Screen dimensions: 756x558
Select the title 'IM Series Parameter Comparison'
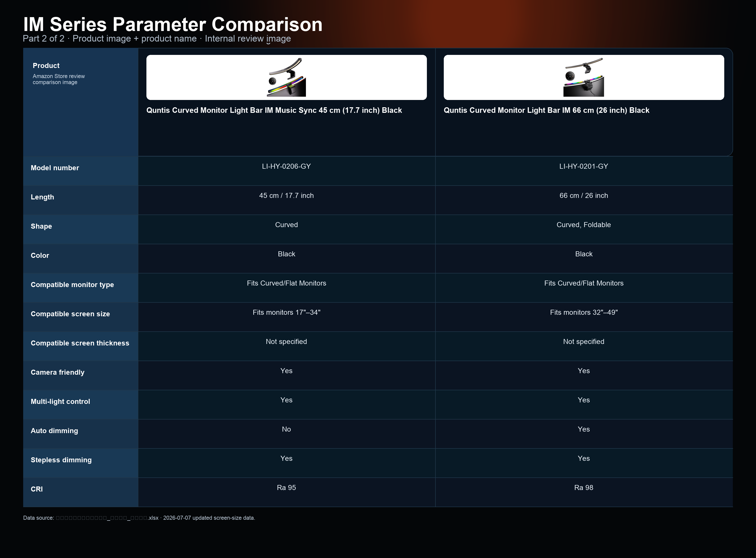click(173, 24)
